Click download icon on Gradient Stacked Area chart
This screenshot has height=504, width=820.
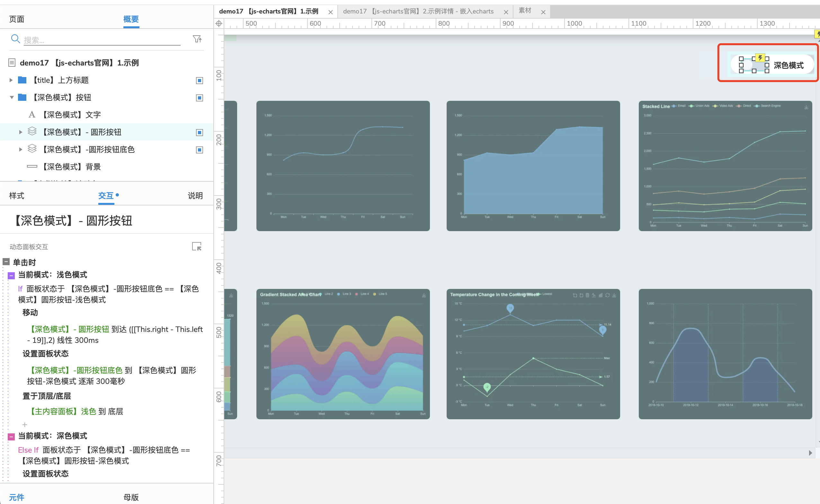coord(424,295)
